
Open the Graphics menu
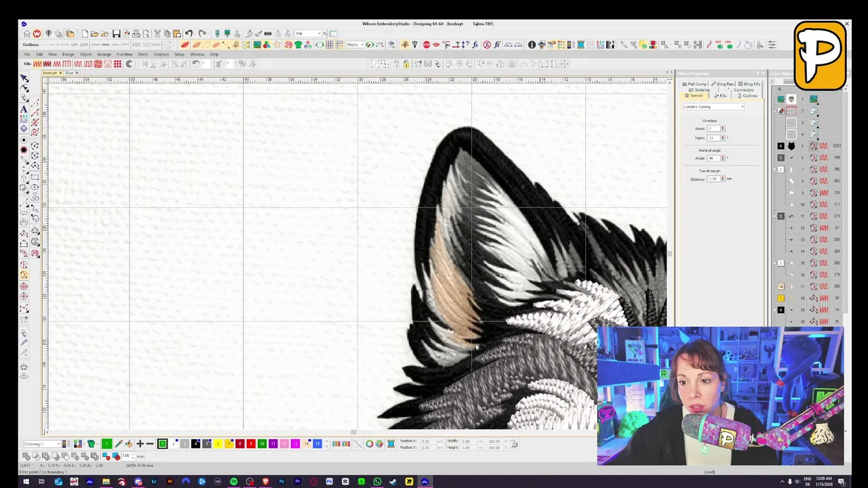click(161, 54)
